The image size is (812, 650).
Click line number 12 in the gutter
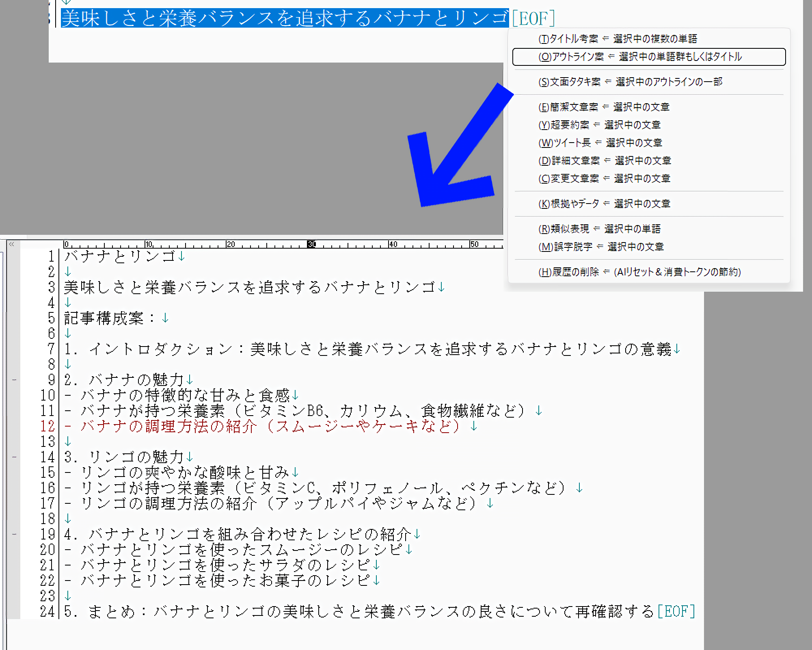(x=48, y=426)
